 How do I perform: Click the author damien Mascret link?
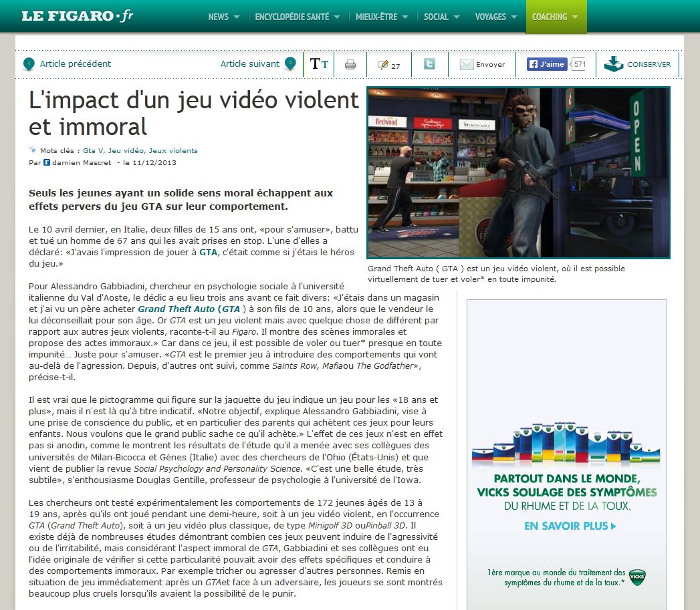[x=82, y=162]
